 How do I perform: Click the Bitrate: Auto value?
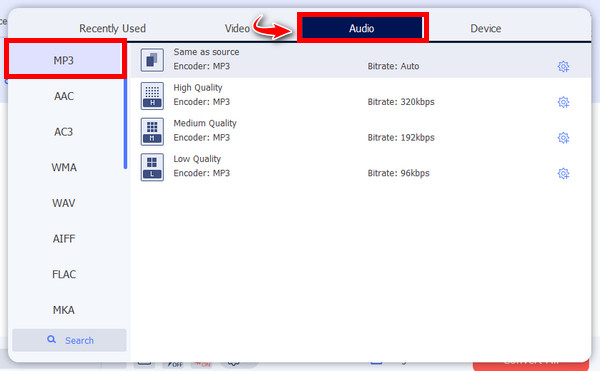point(393,66)
